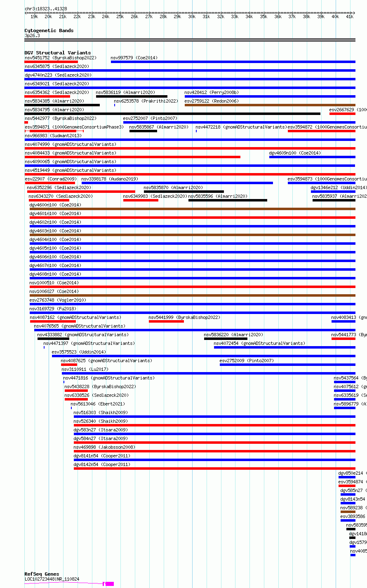367x588 pixels.
Task: Click variant esv22907 (Conrad2009)
Action: click(x=50, y=183)
